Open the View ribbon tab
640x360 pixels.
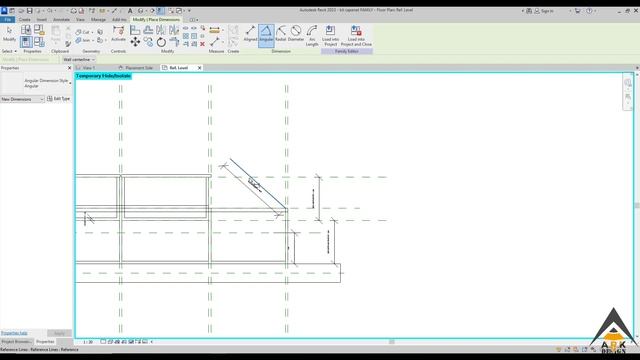tap(80, 19)
